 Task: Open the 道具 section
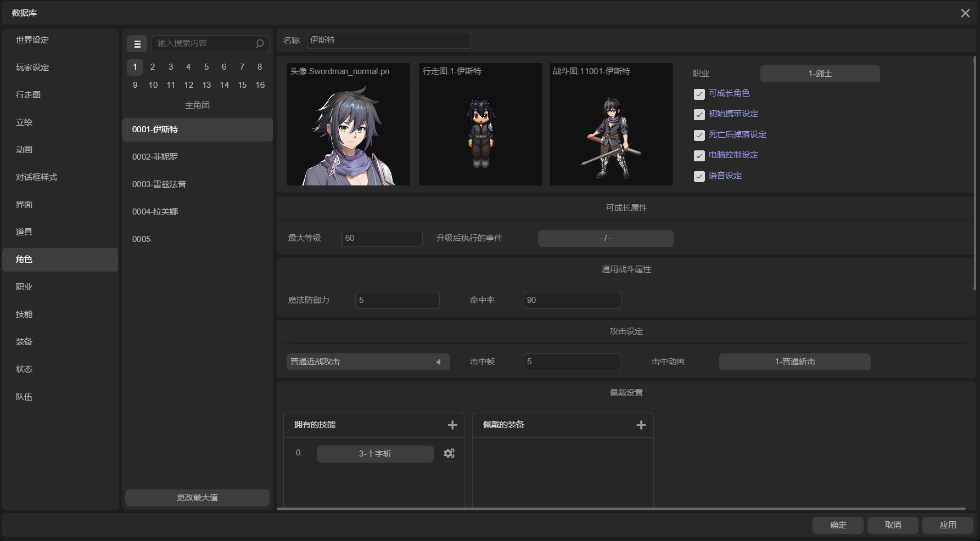coord(60,232)
